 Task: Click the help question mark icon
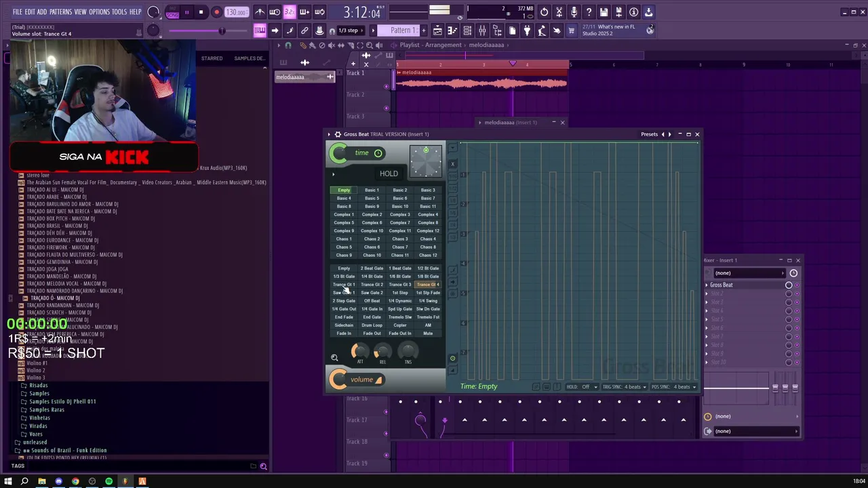point(589,12)
